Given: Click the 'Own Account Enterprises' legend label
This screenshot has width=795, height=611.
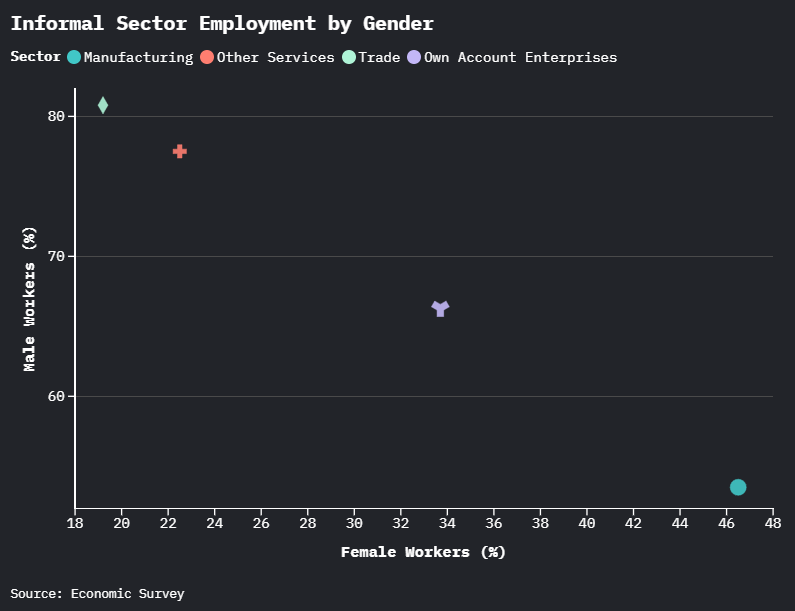Looking at the screenshot, I should point(520,57).
